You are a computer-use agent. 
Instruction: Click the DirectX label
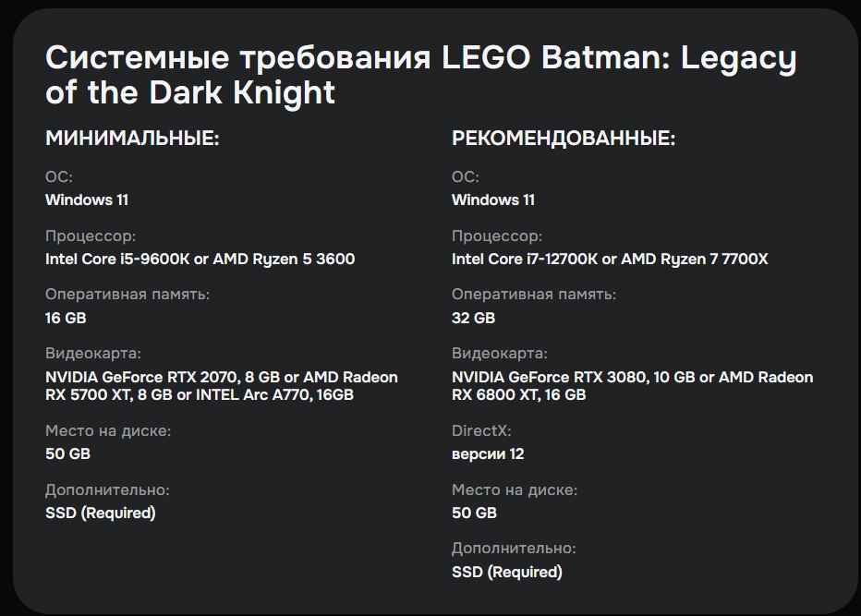coord(481,430)
